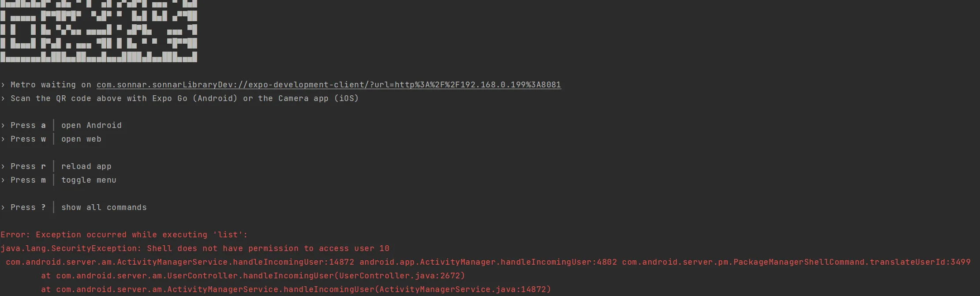Image resolution: width=980 pixels, height=296 pixels.
Task: Open the Metro expo-development-client URL link
Action: (329, 85)
